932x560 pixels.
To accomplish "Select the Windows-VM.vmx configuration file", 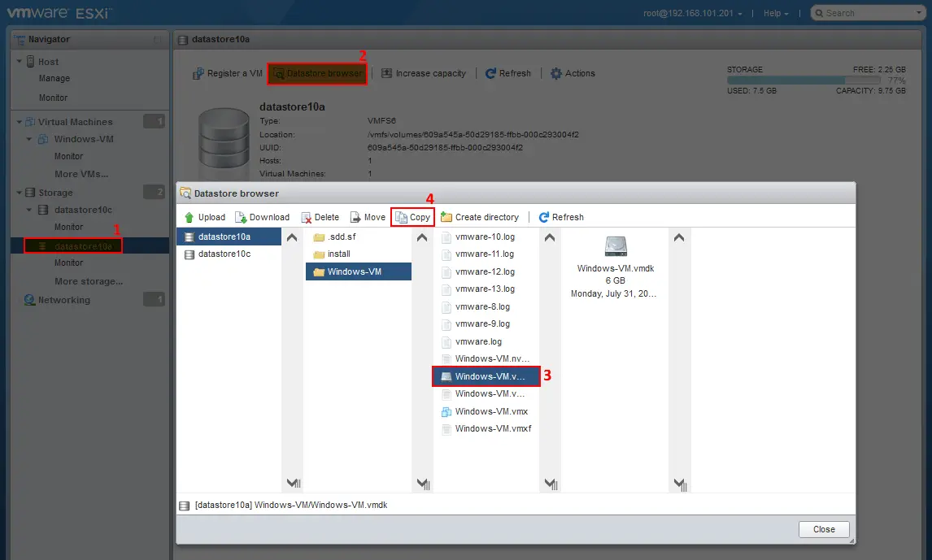I will tap(486, 411).
